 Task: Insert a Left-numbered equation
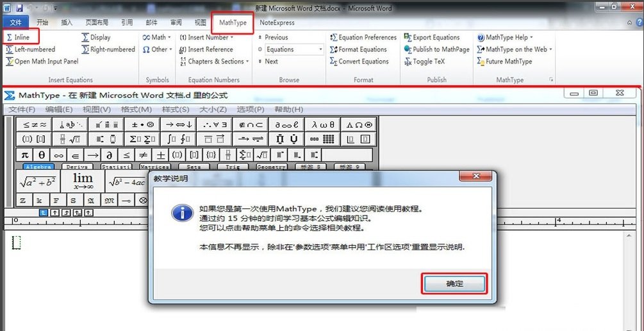30,49
